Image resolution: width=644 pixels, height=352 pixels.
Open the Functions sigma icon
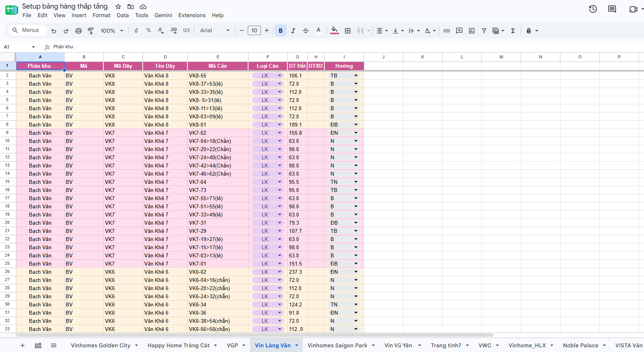[513, 31]
